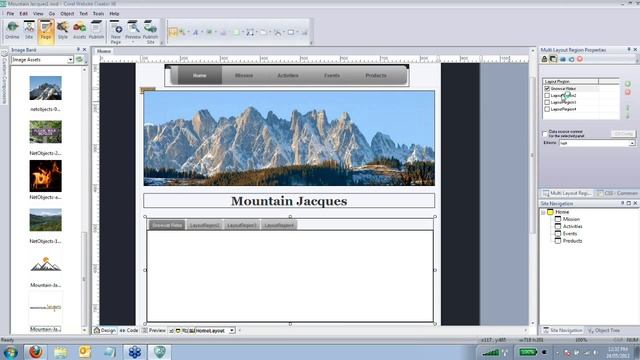Image resolution: width=640 pixels, height=360 pixels.
Task: Select the Activities page in Site Navigation
Action: [x=572, y=227]
